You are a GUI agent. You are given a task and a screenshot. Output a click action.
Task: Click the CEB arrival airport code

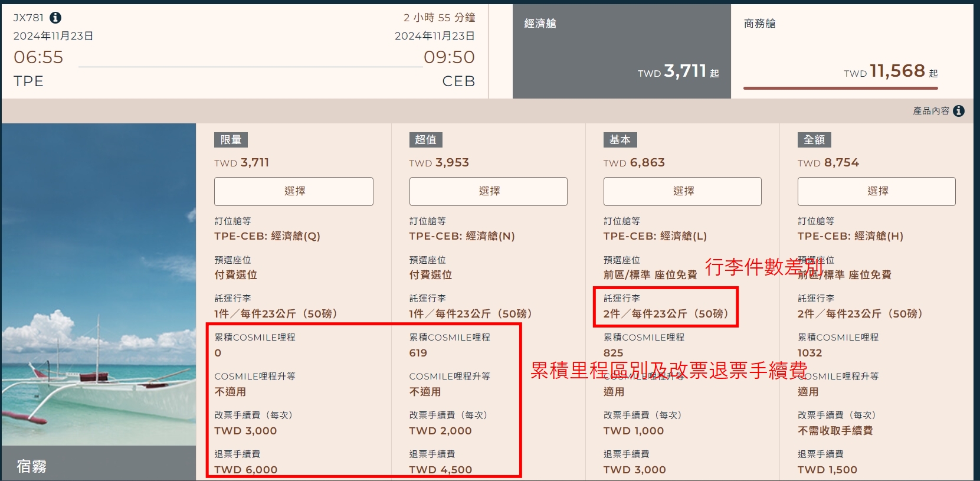[458, 81]
